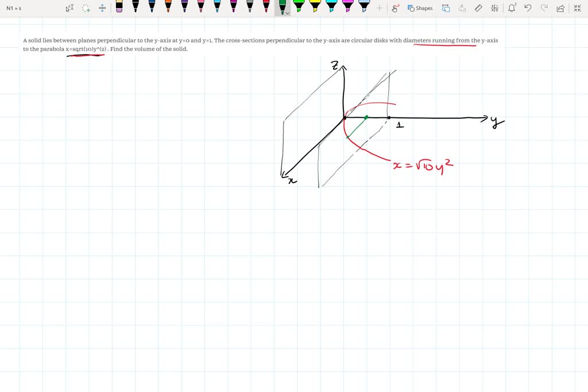Select the red pen
588x392 pixels.
(x=265, y=8)
